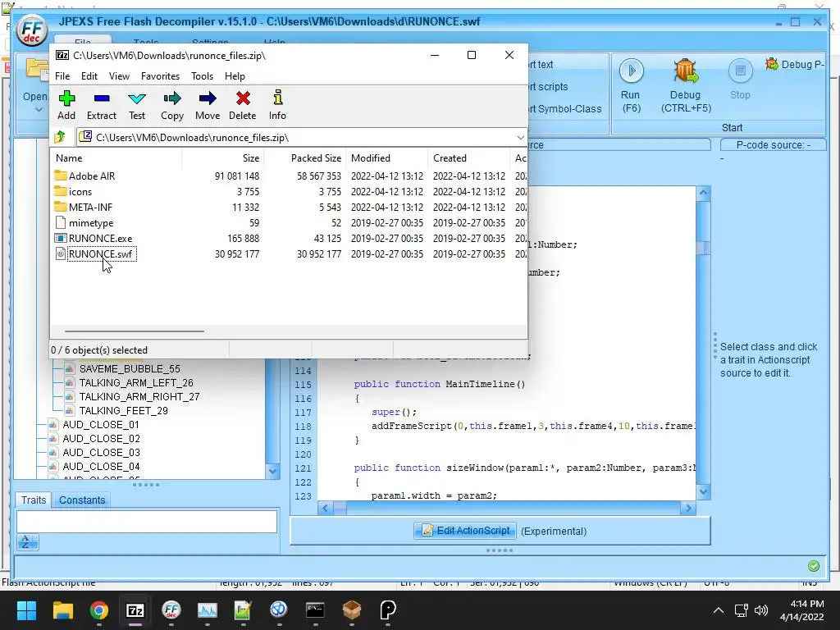Open File Explorer from taskbar
Viewport: 840px width, 630px height.
62,609
